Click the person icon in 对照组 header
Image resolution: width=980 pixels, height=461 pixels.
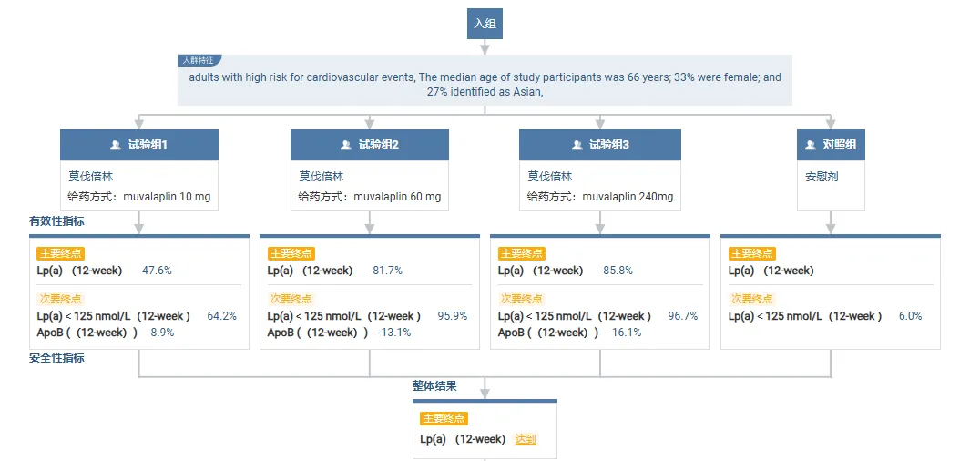click(810, 145)
